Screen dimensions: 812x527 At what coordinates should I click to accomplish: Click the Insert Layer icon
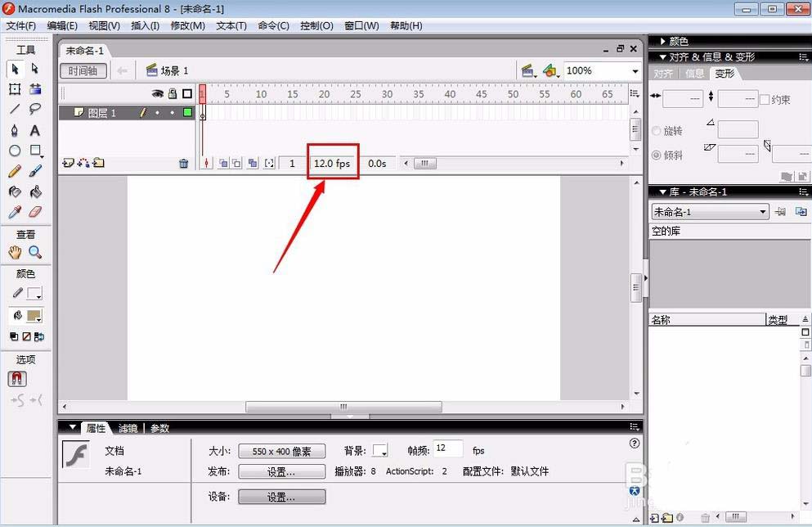(x=68, y=163)
